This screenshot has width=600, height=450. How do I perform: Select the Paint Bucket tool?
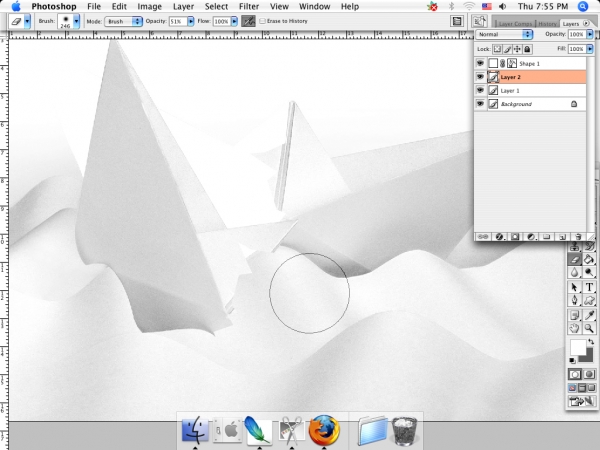(x=589, y=259)
